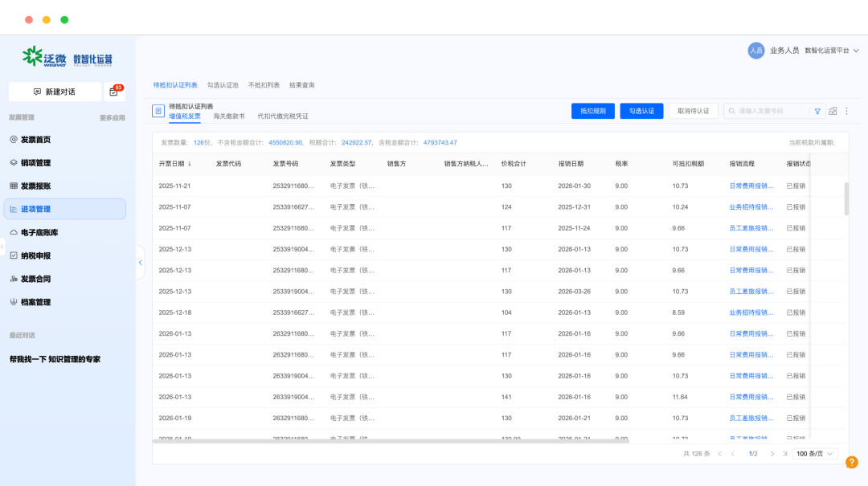
Task: Open the filter funnel icon beside search
Action: (817, 112)
